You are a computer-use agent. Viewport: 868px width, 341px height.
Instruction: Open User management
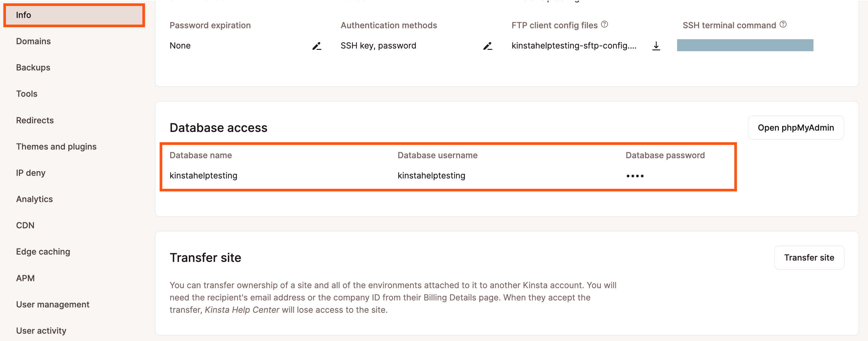53,304
